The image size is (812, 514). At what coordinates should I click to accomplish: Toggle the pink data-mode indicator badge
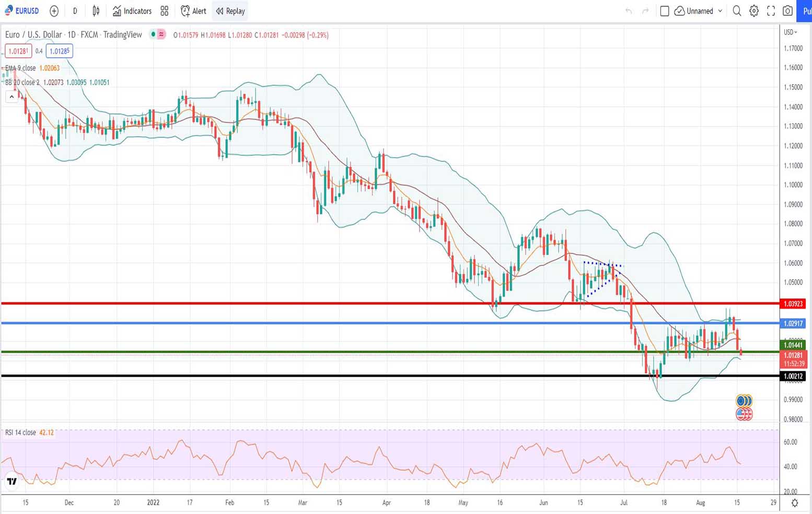(x=161, y=34)
